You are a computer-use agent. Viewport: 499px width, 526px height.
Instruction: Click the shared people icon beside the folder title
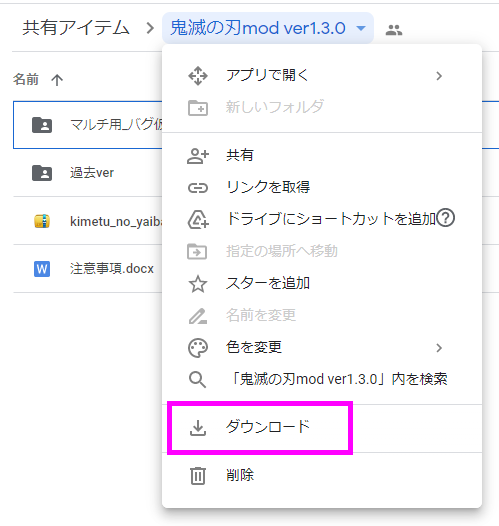pyautogui.click(x=394, y=30)
